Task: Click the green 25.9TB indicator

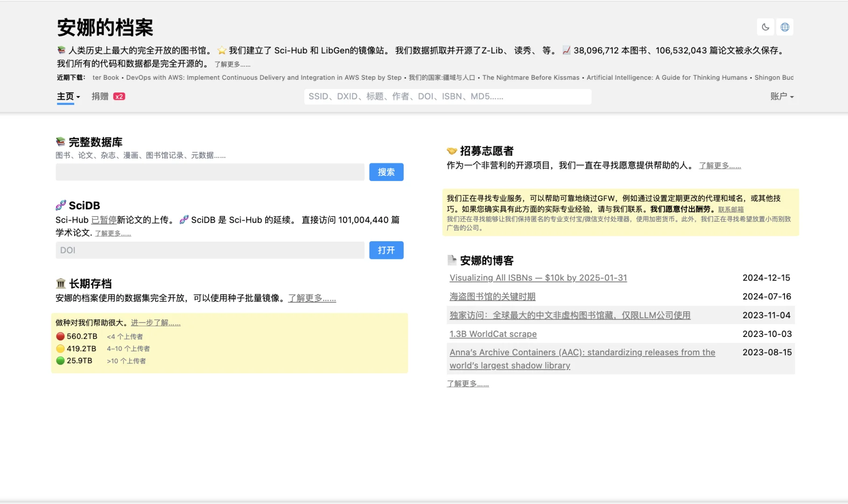Action: tap(60, 361)
